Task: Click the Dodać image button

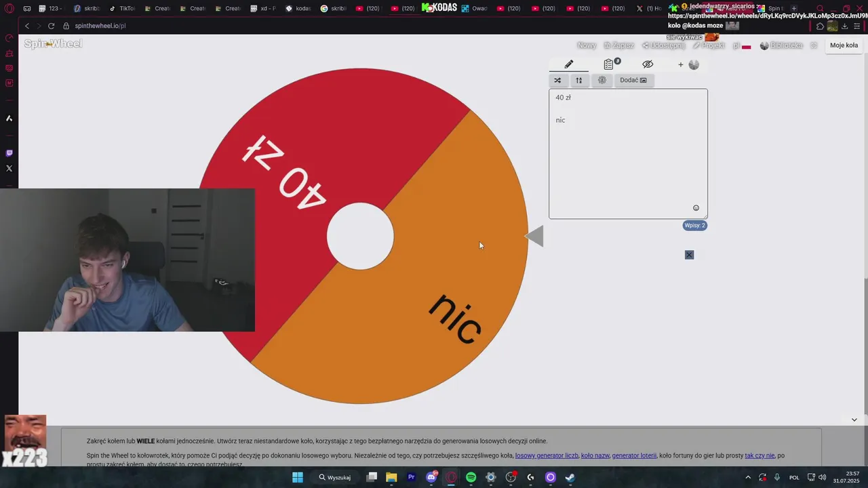Action: point(633,80)
